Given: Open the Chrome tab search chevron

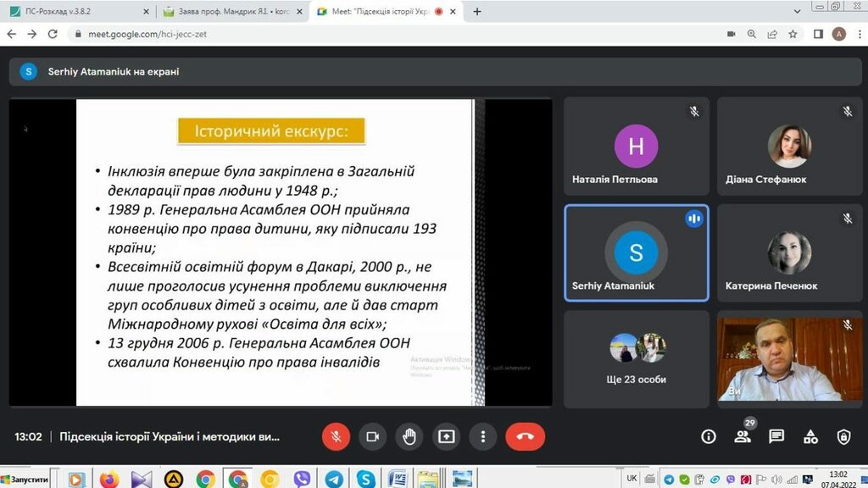Looking at the screenshot, I should click(x=798, y=11).
